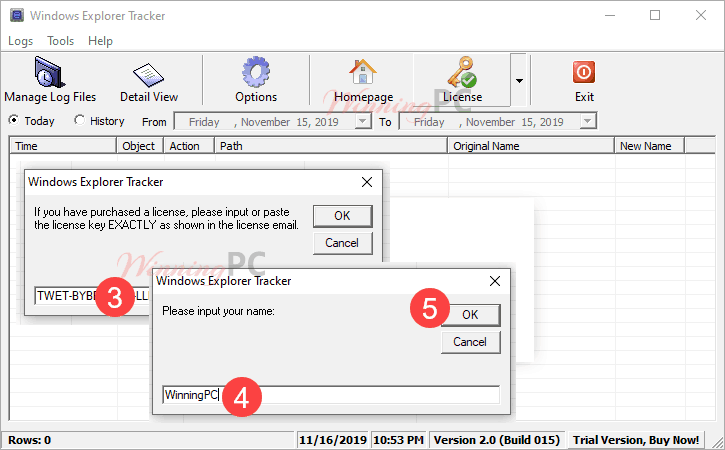Switch to Detail View
Viewport: 725px width, 450px height.
tap(149, 80)
